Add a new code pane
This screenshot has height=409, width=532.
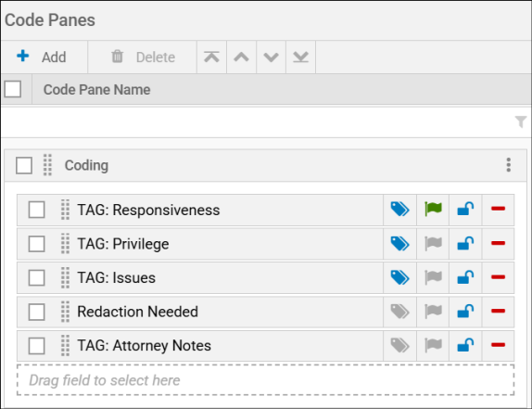[42, 57]
